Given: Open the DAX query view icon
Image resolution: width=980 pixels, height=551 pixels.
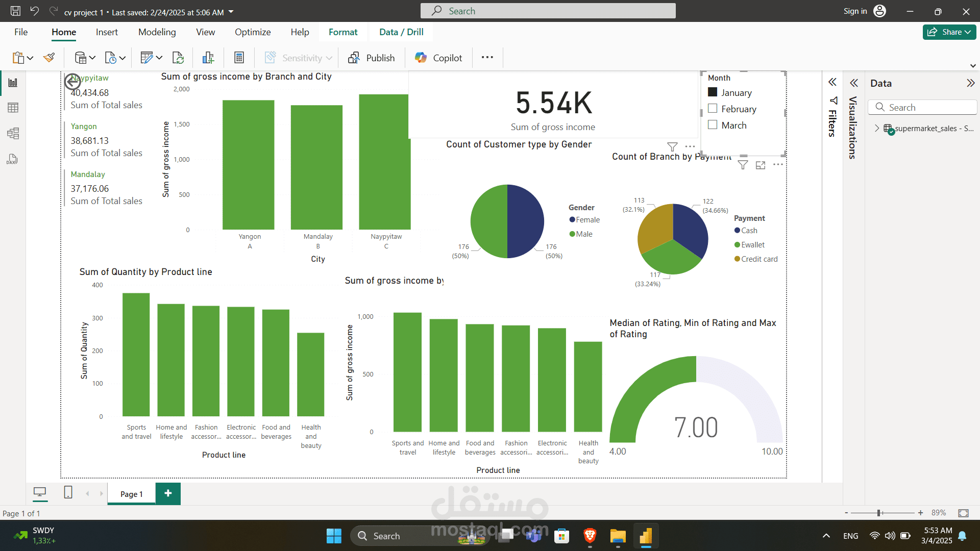Looking at the screenshot, I should 12,160.
